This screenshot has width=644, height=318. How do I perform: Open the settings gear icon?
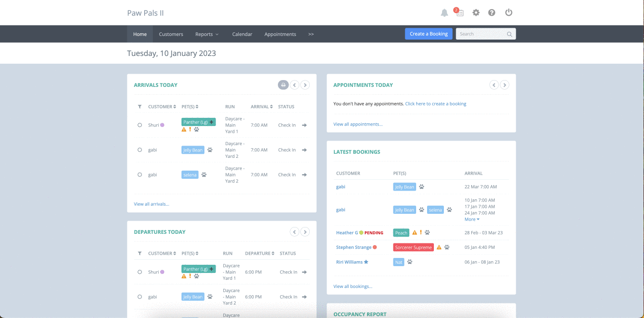(476, 13)
